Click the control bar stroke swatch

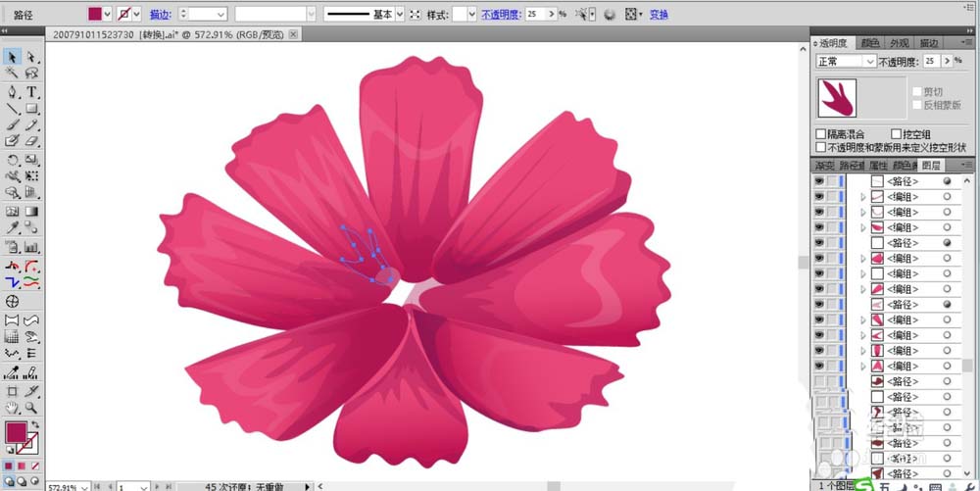point(123,15)
